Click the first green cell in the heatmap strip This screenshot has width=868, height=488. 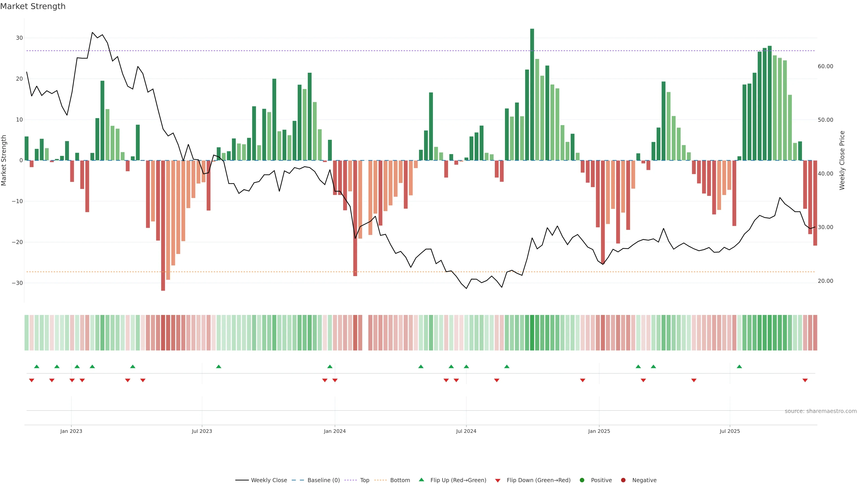27,333
